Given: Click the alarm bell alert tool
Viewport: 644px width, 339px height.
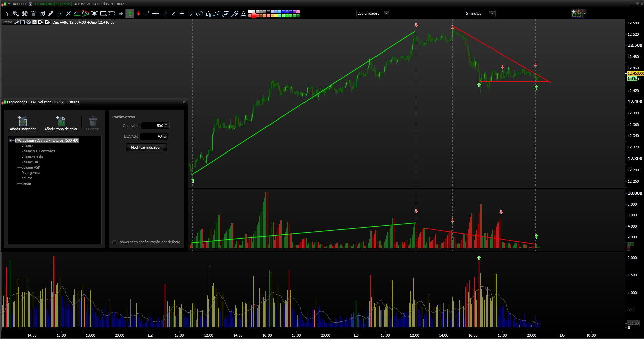Looking at the screenshot, I should (95, 13).
